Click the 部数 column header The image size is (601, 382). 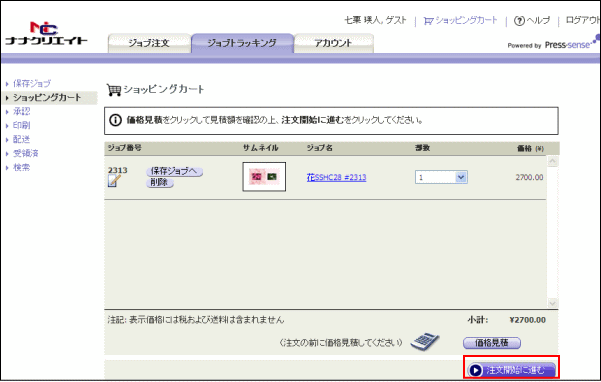point(422,148)
